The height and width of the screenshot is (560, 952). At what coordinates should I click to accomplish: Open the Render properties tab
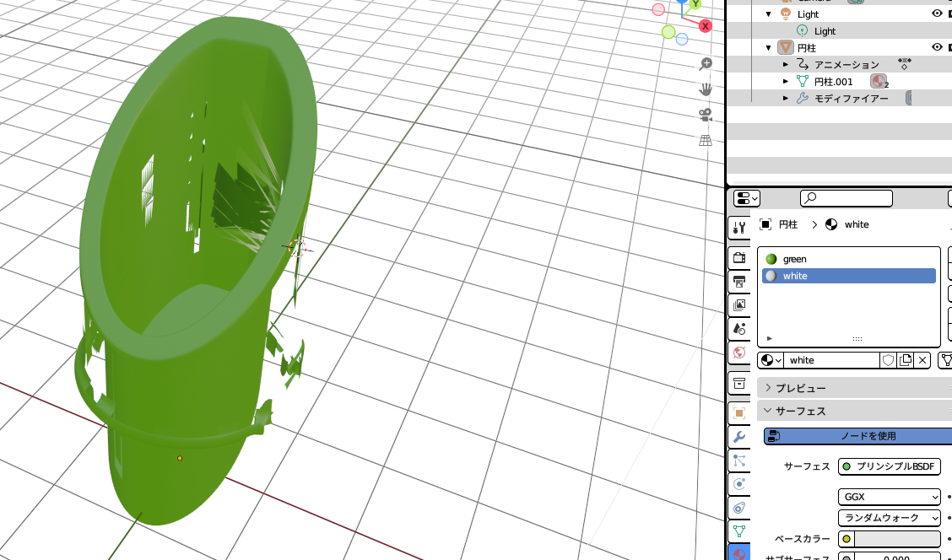738,258
